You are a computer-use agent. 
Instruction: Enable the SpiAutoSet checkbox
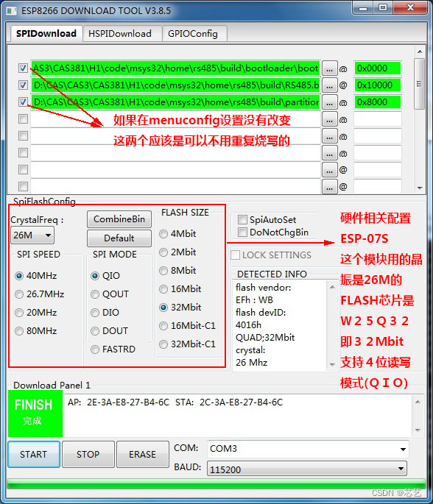[242, 220]
